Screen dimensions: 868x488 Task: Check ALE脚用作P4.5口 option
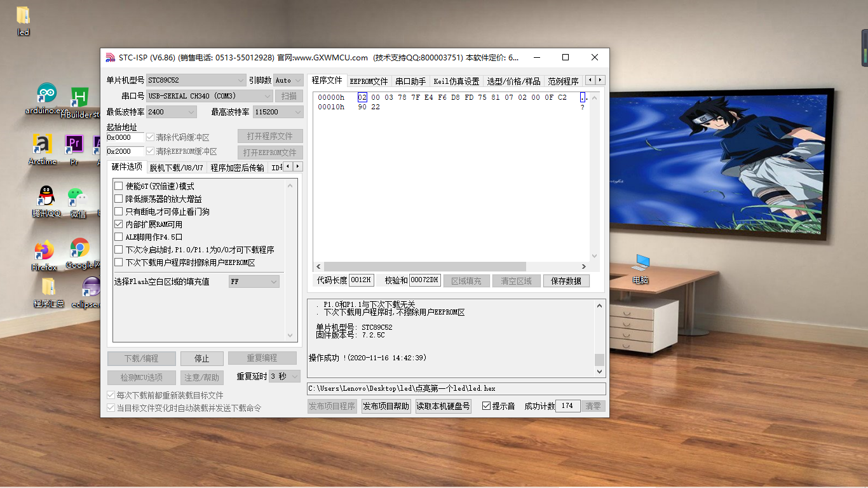[118, 237]
